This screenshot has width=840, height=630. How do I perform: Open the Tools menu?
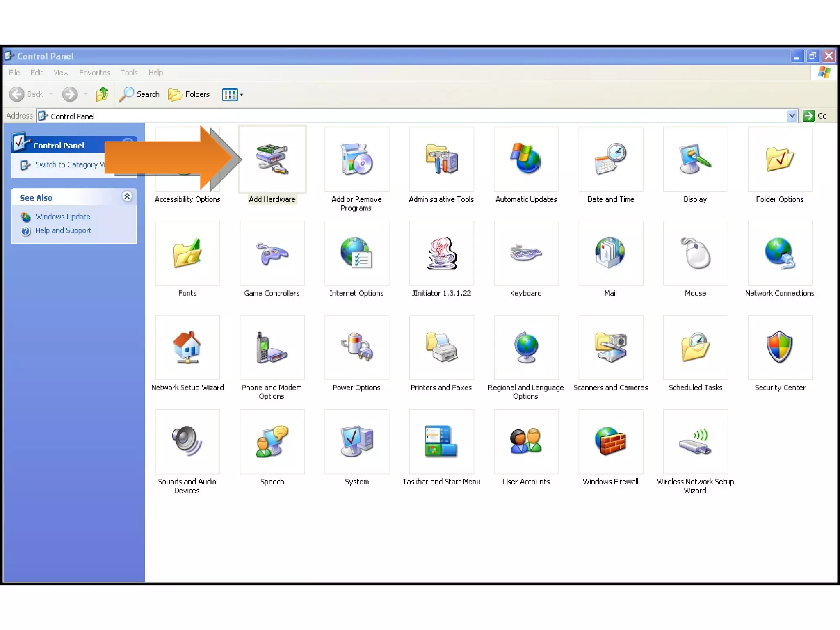coord(129,73)
